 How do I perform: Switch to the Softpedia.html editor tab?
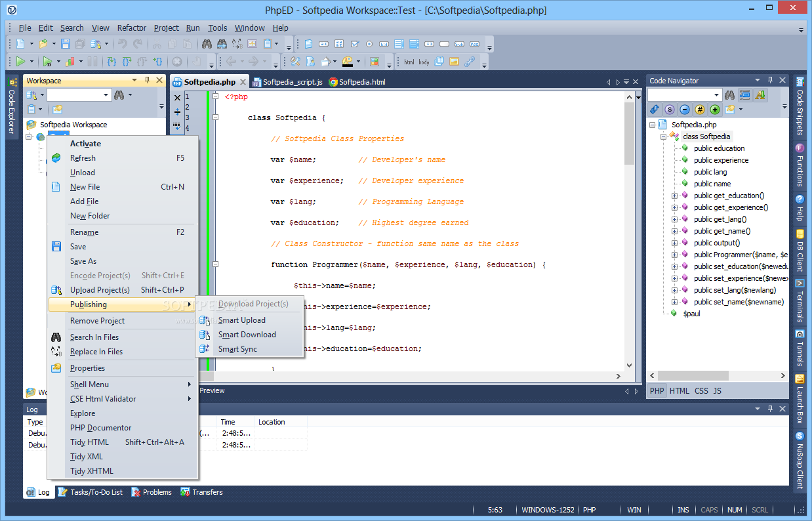[x=357, y=82]
